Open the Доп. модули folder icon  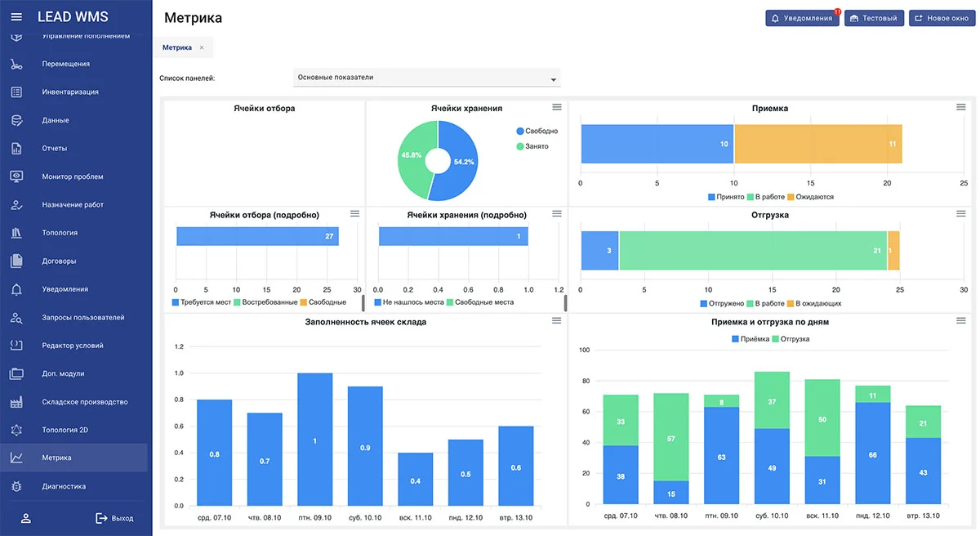pyautogui.click(x=16, y=374)
